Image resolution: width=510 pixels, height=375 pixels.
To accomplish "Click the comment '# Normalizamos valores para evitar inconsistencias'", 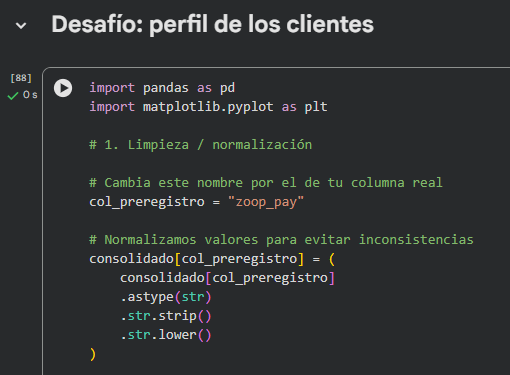I will pyautogui.click(x=281, y=240).
